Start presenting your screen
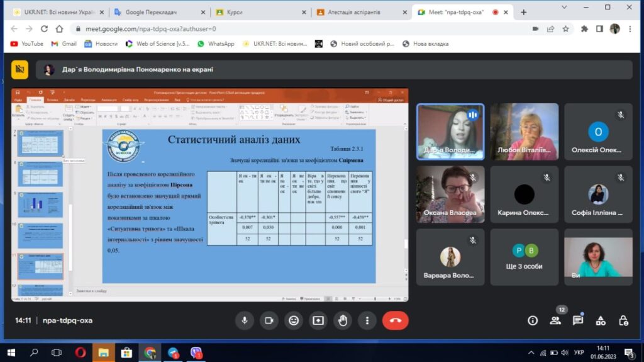This screenshot has height=362, width=644. coord(318,320)
